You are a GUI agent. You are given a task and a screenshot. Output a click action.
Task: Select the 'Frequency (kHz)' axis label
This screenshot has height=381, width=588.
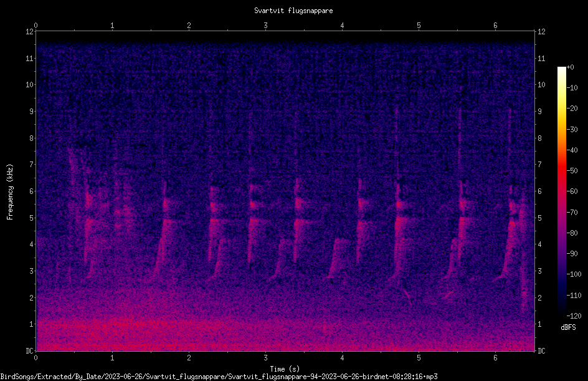(x=10, y=192)
